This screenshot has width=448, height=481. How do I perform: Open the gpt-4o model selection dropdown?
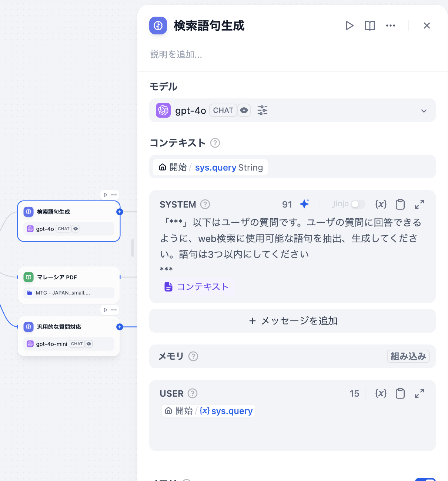pyautogui.click(x=424, y=110)
